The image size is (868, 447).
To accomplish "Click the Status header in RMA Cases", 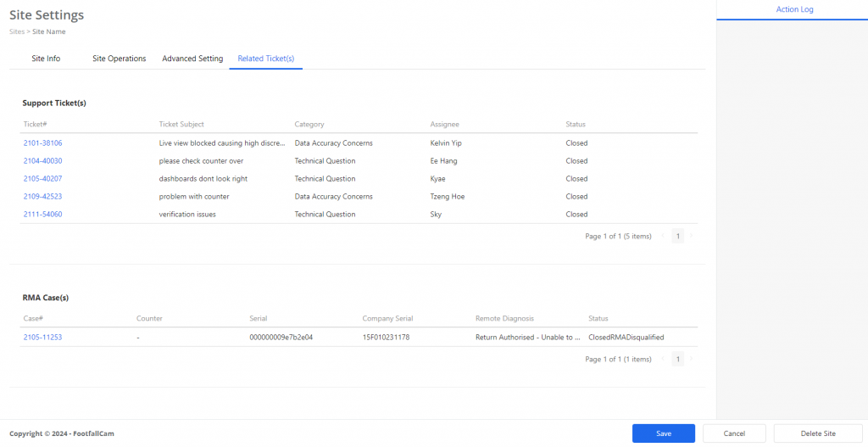I will pos(598,318).
